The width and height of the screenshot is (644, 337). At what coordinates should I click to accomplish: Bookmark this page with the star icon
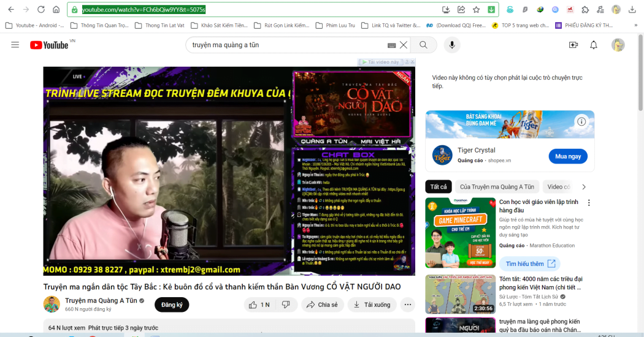[x=477, y=9]
